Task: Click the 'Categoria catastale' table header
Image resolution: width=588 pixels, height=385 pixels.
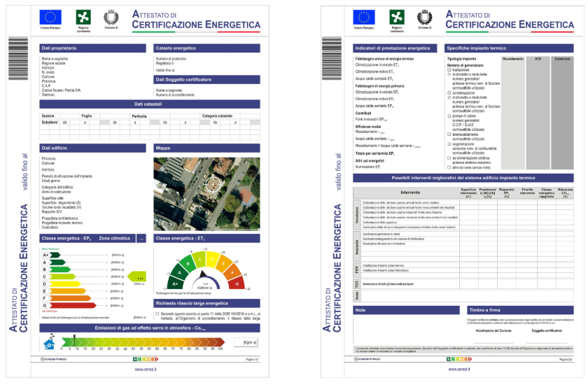Action: (x=217, y=115)
